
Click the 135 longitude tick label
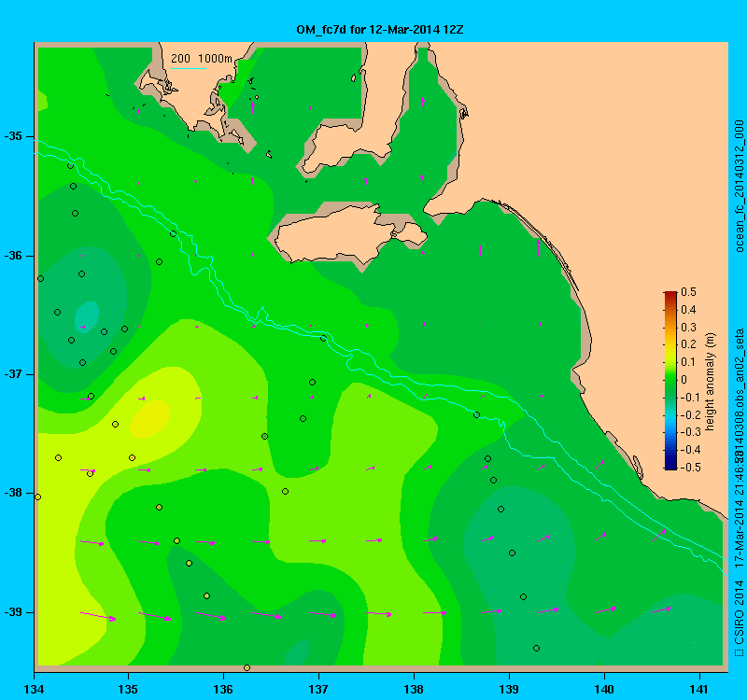pos(128,689)
